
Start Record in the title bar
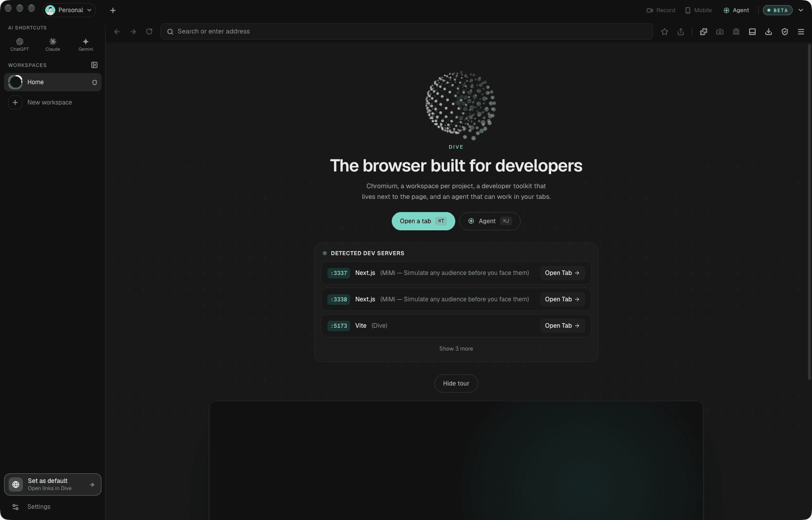point(661,10)
